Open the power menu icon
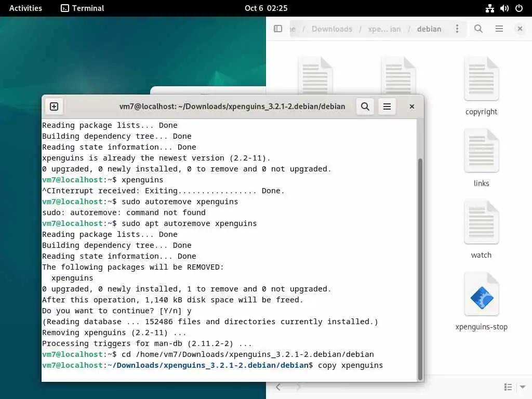 [519, 8]
